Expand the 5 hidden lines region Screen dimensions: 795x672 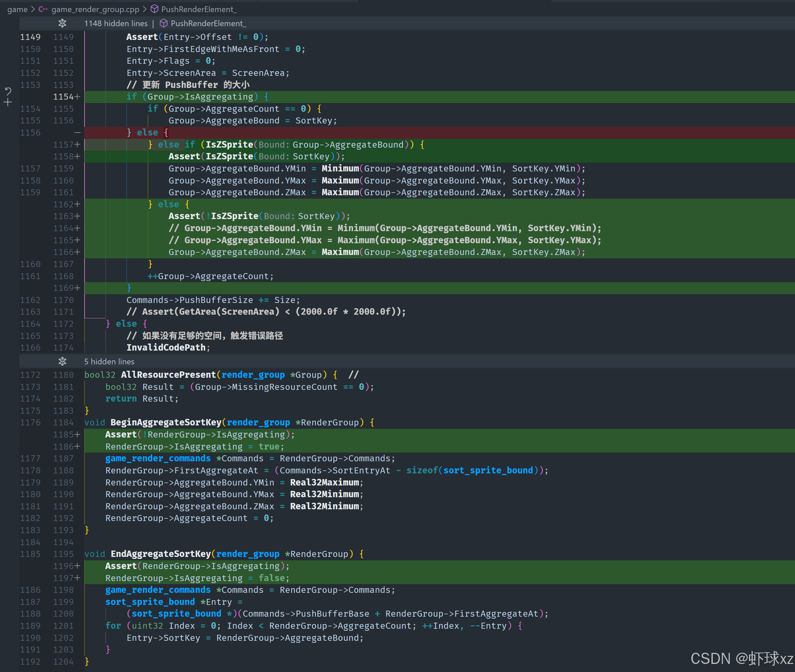click(109, 361)
